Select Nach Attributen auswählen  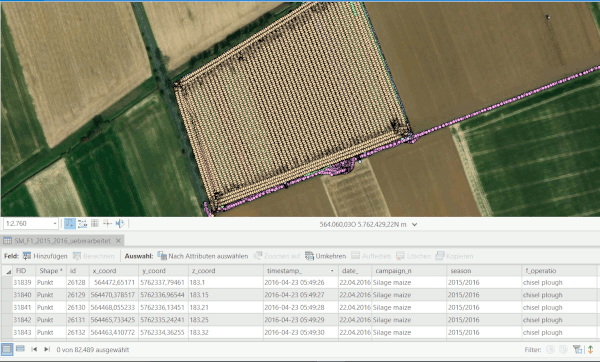pos(203,256)
